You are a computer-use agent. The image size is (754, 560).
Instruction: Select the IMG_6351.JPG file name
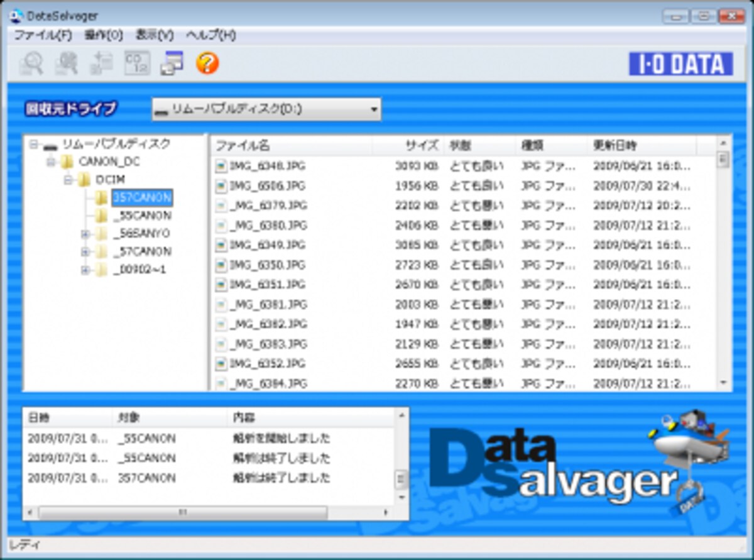click(x=267, y=285)
